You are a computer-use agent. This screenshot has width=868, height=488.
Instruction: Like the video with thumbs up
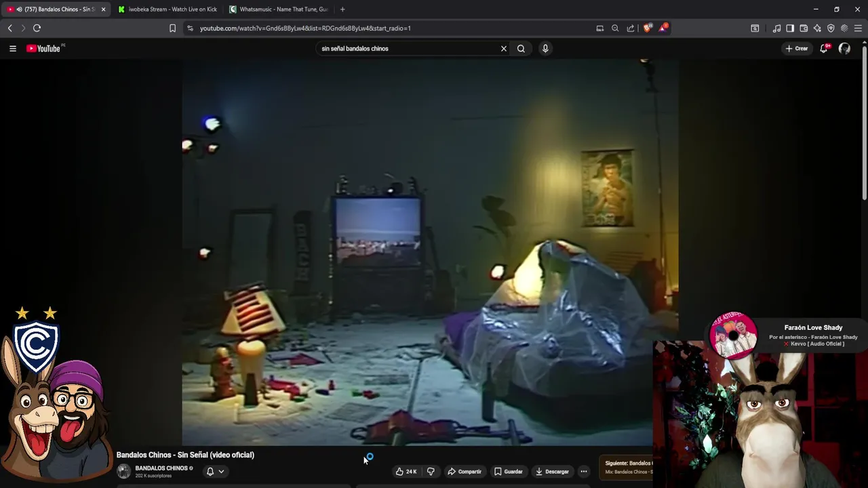click(406, 471)
